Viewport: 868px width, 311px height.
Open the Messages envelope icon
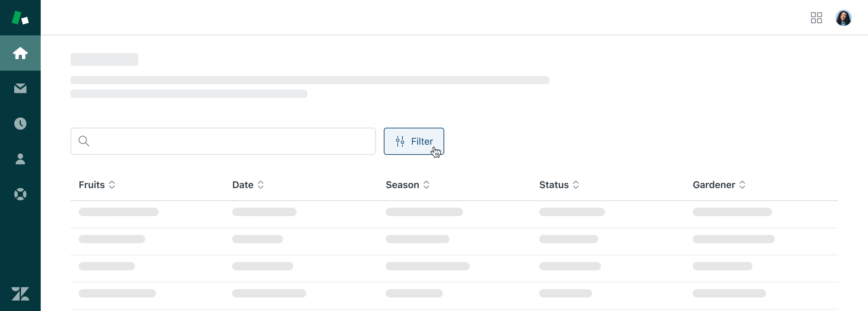click(20, 89)
